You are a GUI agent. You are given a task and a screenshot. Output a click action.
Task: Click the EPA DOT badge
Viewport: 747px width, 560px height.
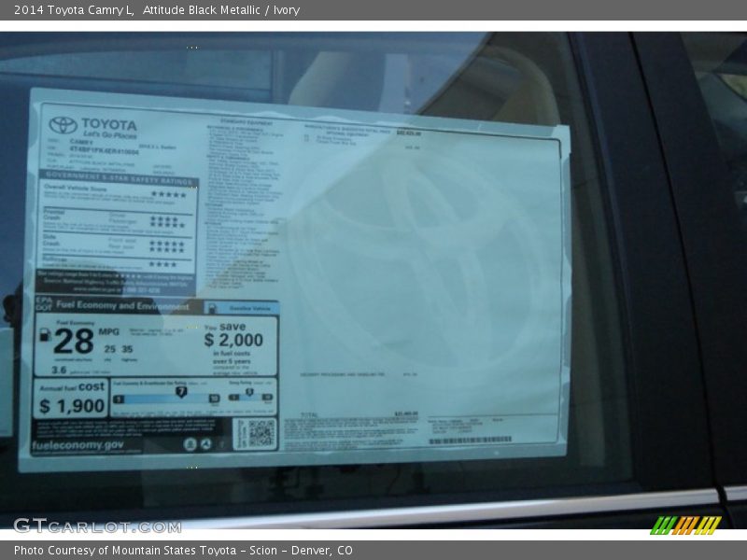(x=43, y=306)
